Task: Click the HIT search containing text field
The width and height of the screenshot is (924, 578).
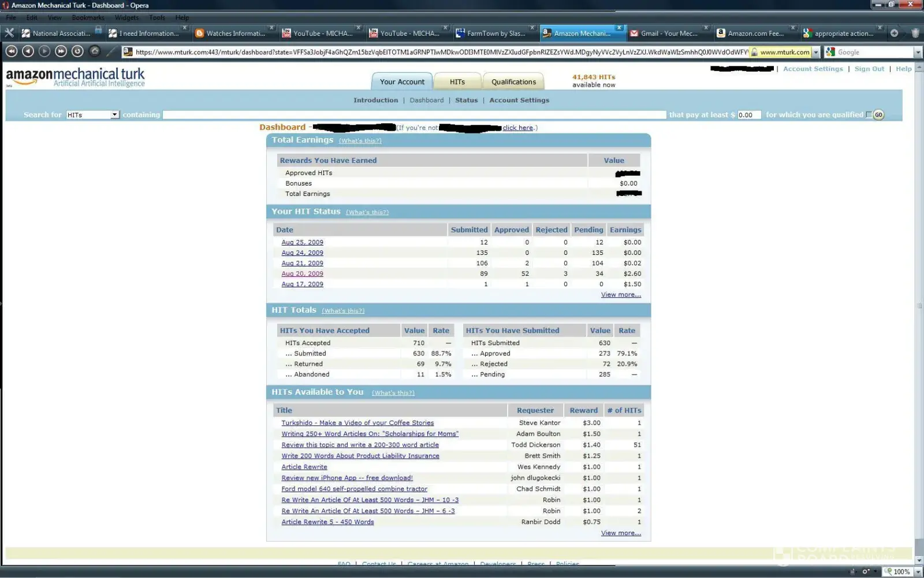Action: point(414,115)
